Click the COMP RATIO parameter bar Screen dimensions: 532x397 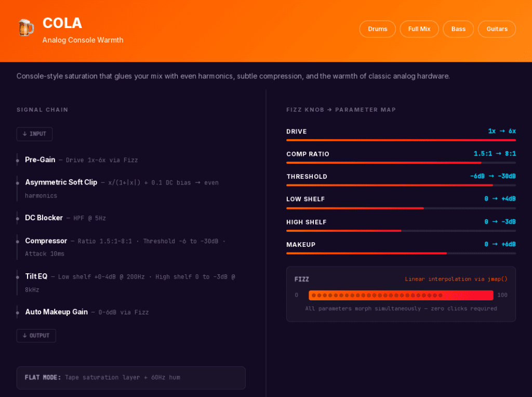click(401, 163)
